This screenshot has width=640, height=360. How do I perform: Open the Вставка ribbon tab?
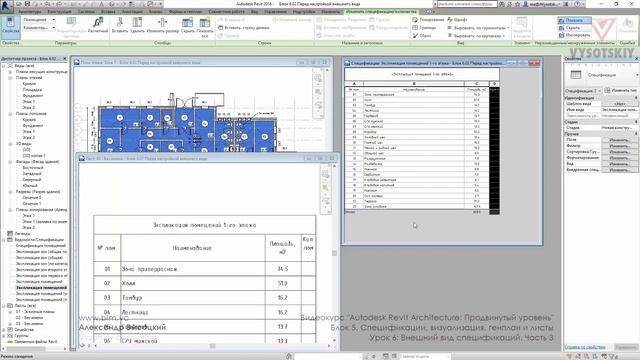pyautogui.click(x=108, y=12)
